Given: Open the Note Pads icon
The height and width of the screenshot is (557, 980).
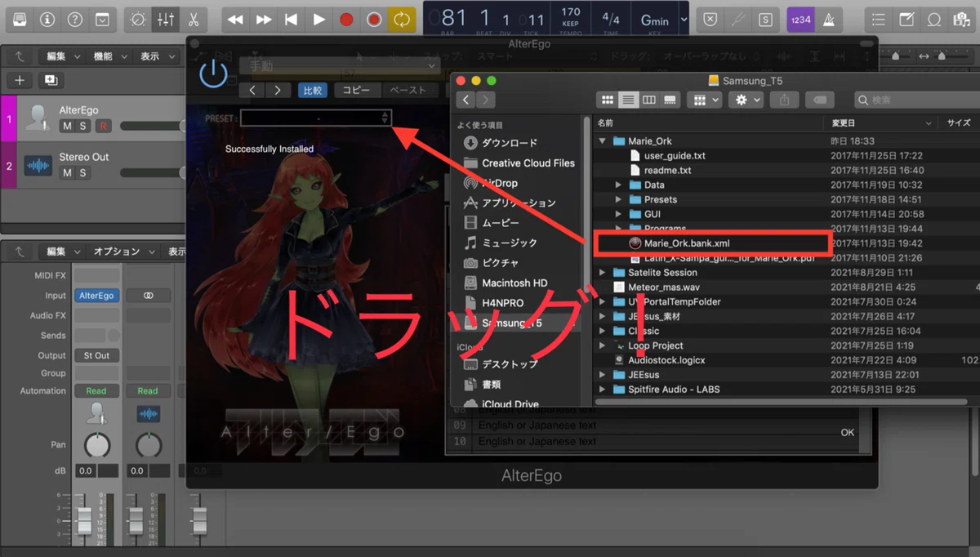Looking at the screenshot, I should click(x=906, y=19).
